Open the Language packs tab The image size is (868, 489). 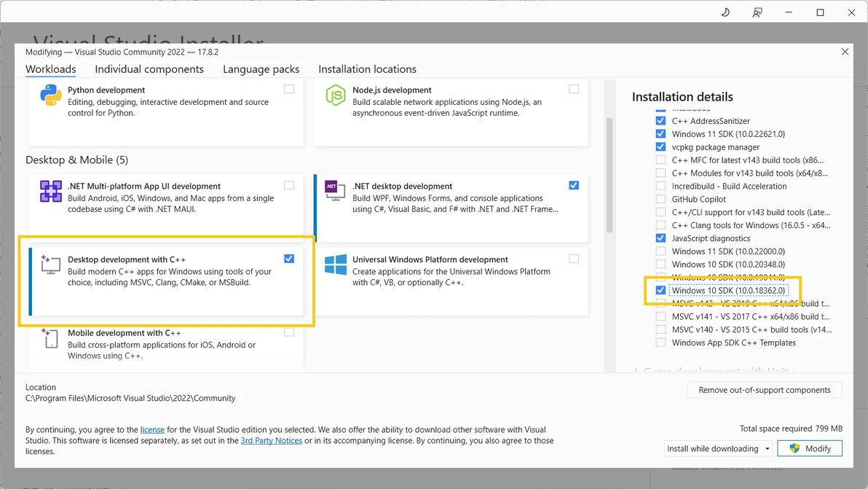click(x=261, y=69)
